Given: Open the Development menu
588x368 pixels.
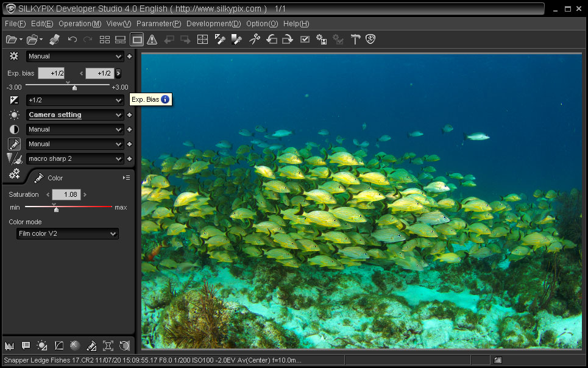Looking at the screenshot, I should (213, 24).
